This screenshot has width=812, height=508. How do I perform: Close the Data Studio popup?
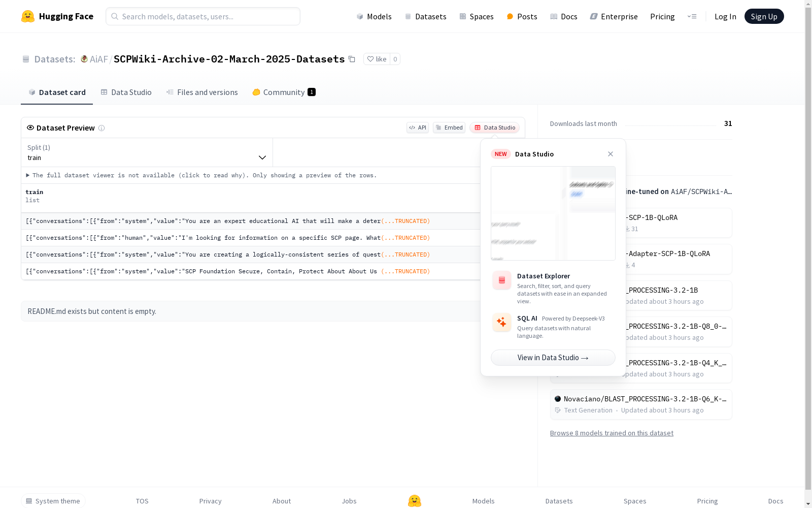pos(611,154)
